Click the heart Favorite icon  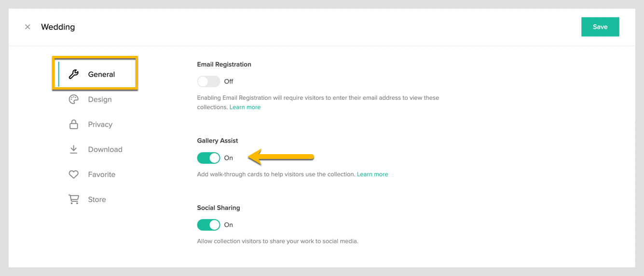[74, 174]
